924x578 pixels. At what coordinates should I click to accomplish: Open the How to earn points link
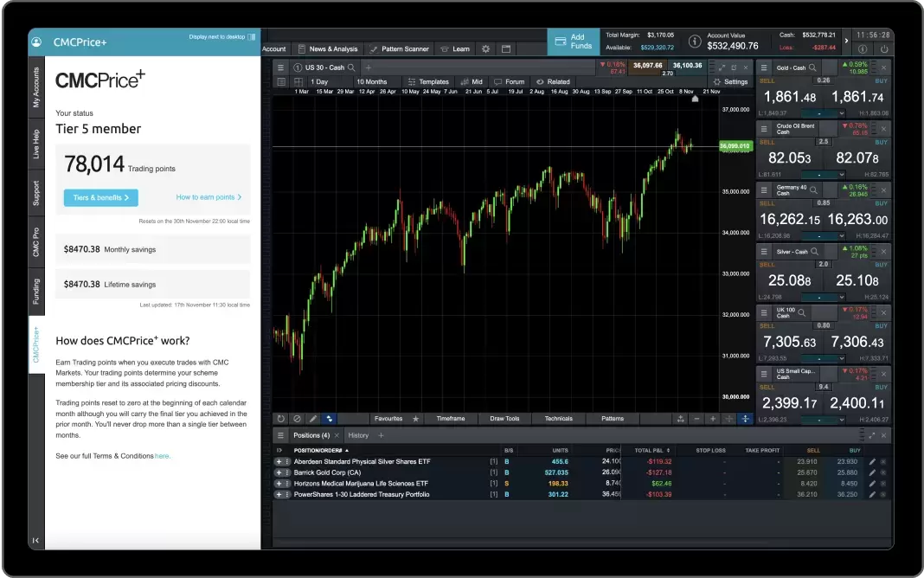(209, 197)
